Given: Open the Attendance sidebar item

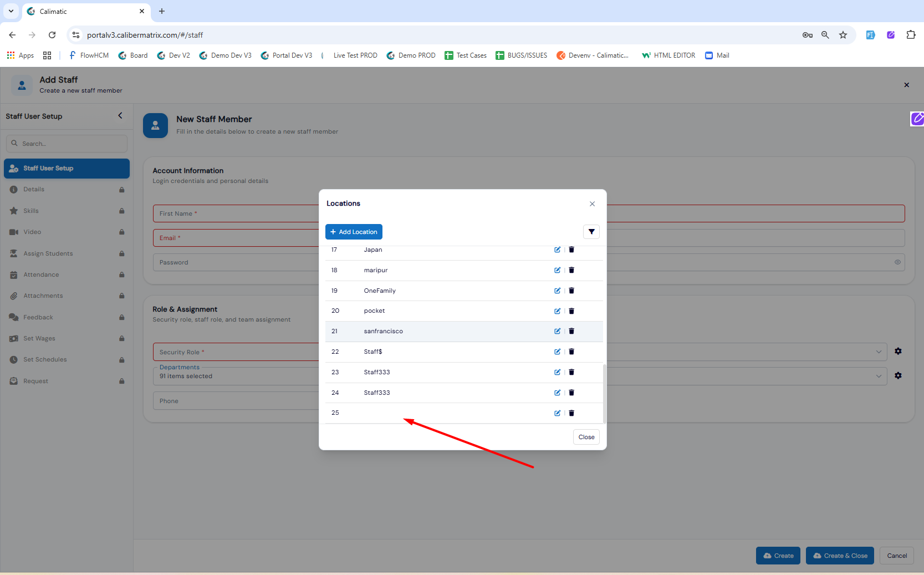Looking at the screenshot, I should pyautogui.click(x=67, y=274).
